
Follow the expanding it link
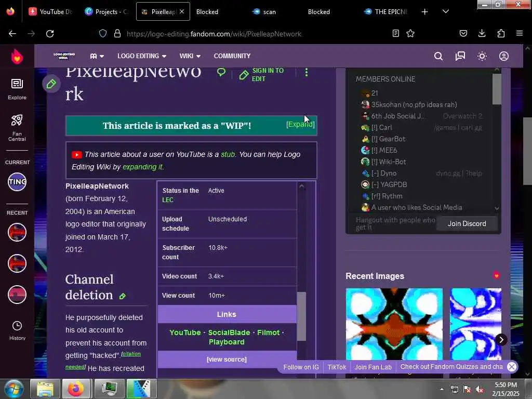[143, 167]
